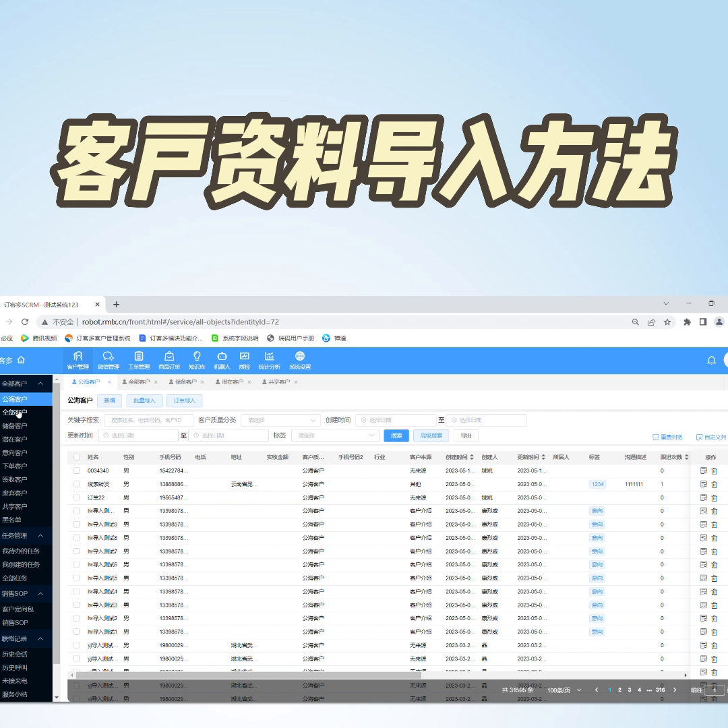Screen dimensions: 728x728
Task: Open the 100条/页 page size dropdown
Action: tap(564, 690)
